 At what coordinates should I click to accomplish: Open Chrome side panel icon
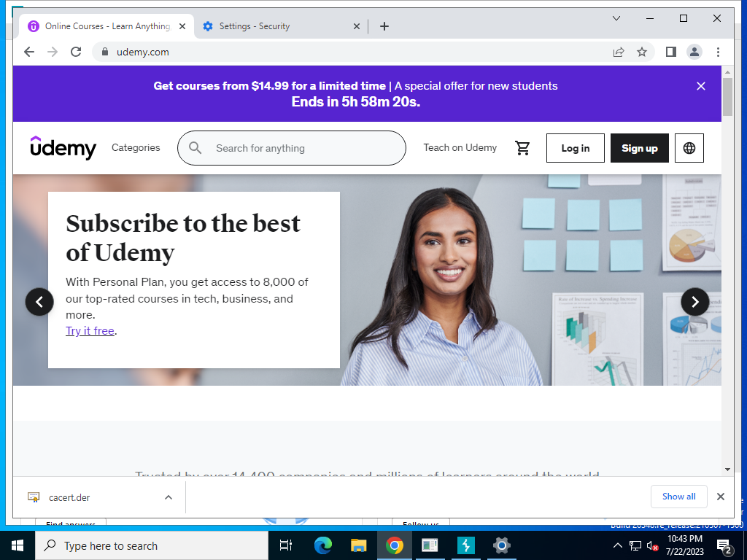pyautogui.click(x=671, y=52)
